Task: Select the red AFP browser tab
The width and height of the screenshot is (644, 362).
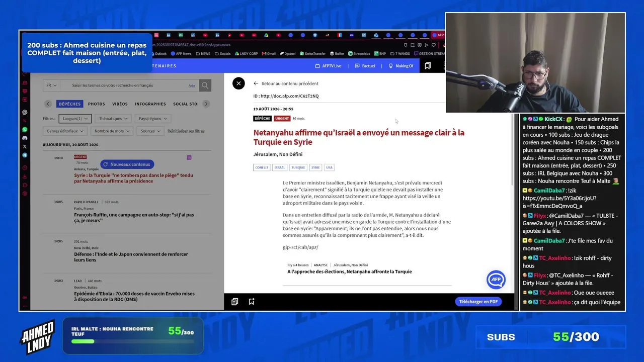Action: coord(438,35)
